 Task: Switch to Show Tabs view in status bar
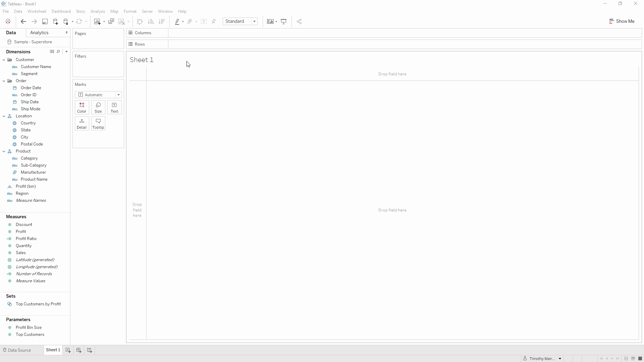point(640,359)
